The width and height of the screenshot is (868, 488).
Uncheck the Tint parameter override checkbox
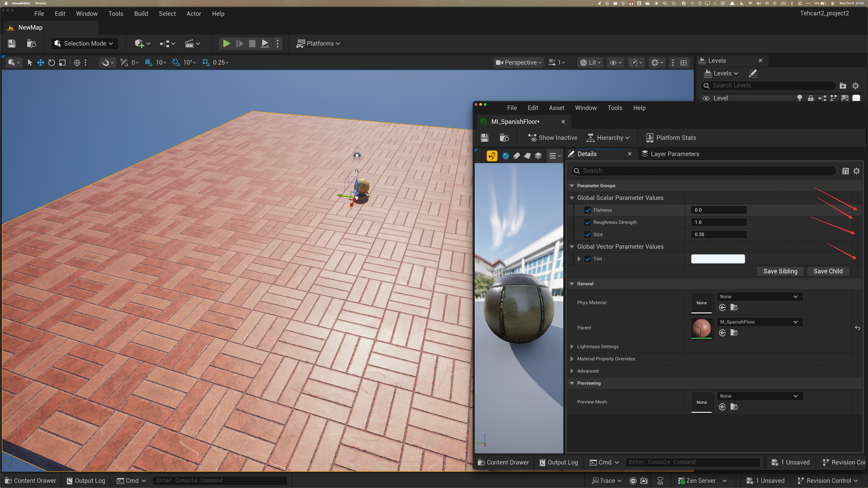588,259
